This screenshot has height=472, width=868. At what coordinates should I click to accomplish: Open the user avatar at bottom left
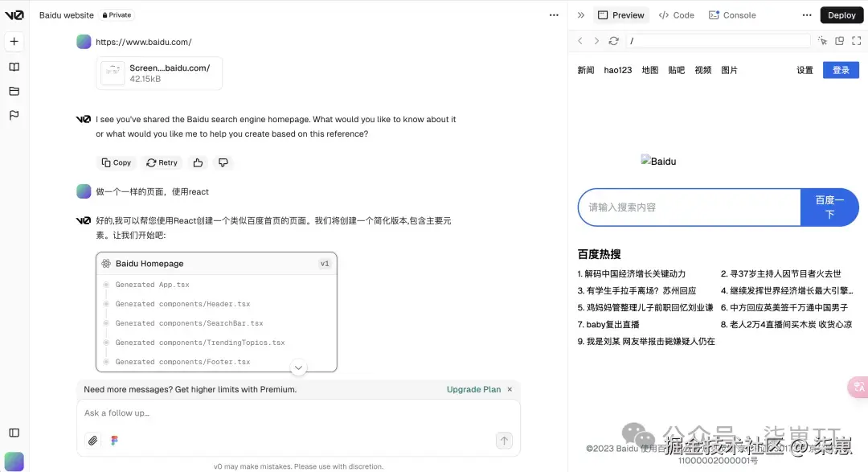14,462
